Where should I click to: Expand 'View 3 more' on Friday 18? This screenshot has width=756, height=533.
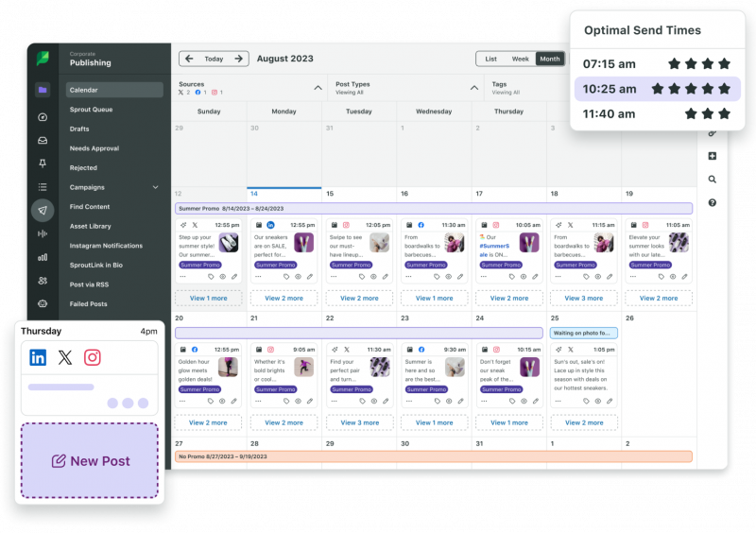(x=583, y=298)
